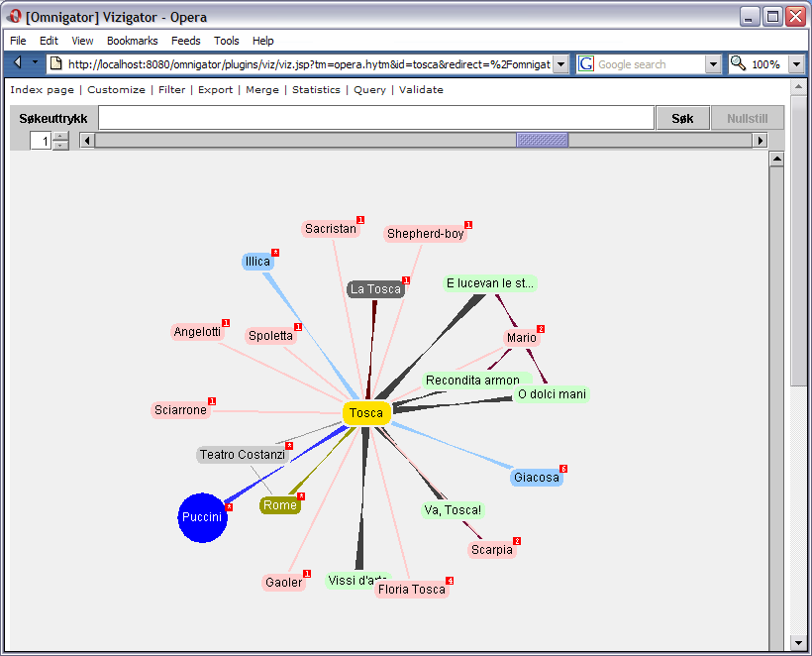The height and width of the screenshot is (656, 812).
Task: Select the blue Puccini circle node
Action: [202, 517]
